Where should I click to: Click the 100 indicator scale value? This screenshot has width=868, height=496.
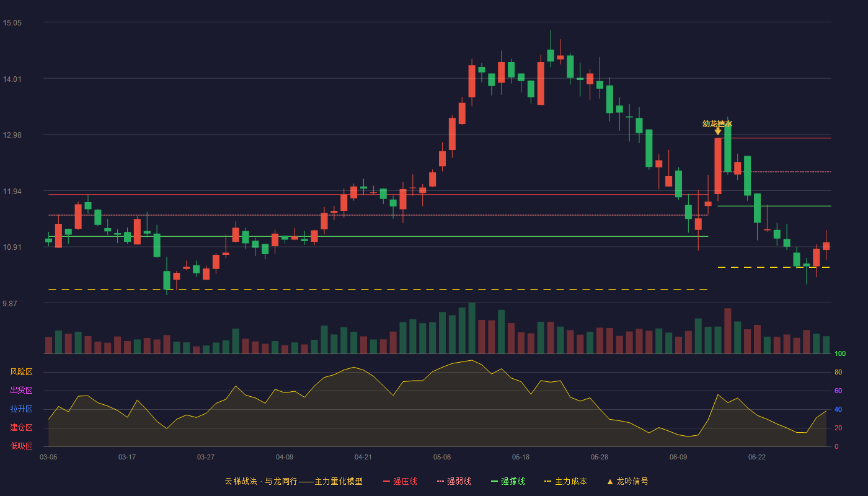(x=840, y=354)
